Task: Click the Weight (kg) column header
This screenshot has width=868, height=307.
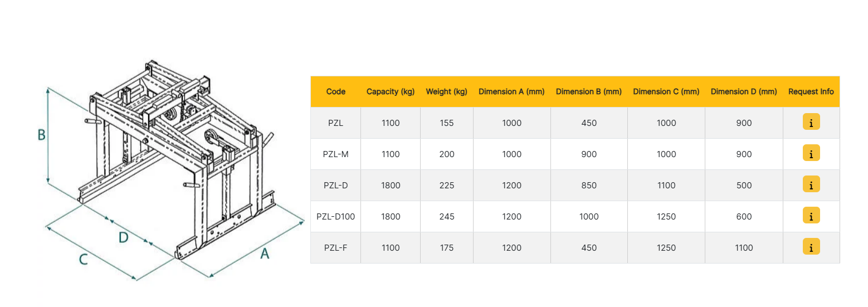Action: (446, 91)
